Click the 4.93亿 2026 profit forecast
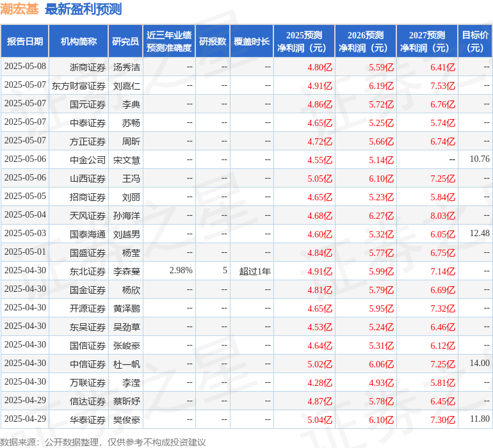The image size is (493, 448). [381, 383]
